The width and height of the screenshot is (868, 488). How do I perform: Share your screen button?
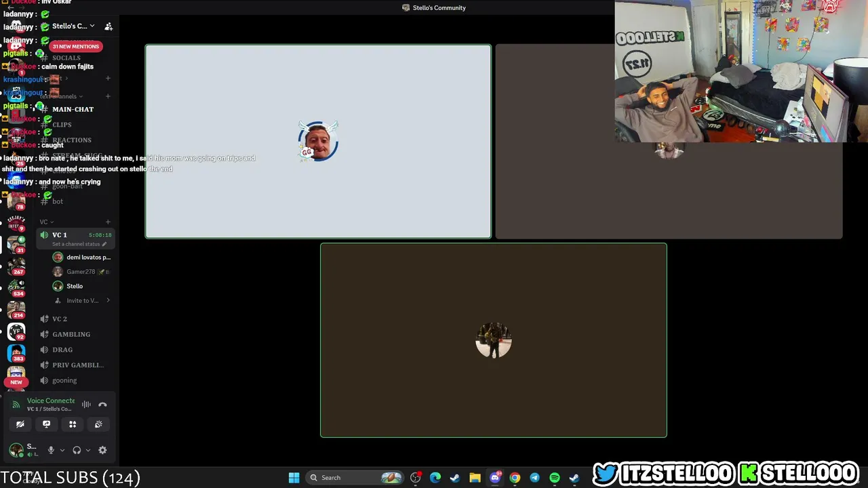tap(46, 424)
